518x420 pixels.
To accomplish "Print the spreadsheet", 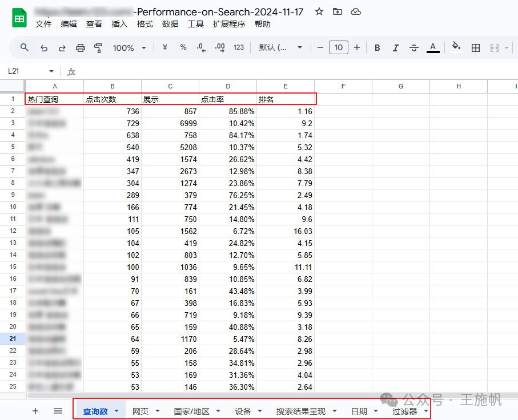I will 81,48.
